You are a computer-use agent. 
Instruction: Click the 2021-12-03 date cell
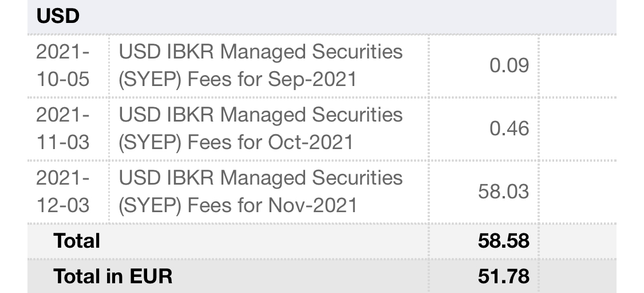pyautogui.click(x=62, y=192)
